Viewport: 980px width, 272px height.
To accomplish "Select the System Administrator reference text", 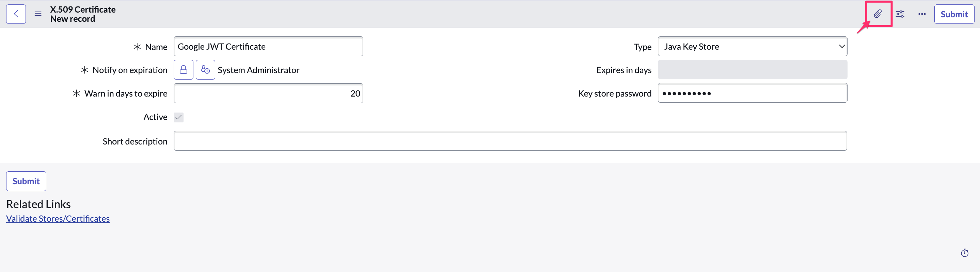I will 258,69.
